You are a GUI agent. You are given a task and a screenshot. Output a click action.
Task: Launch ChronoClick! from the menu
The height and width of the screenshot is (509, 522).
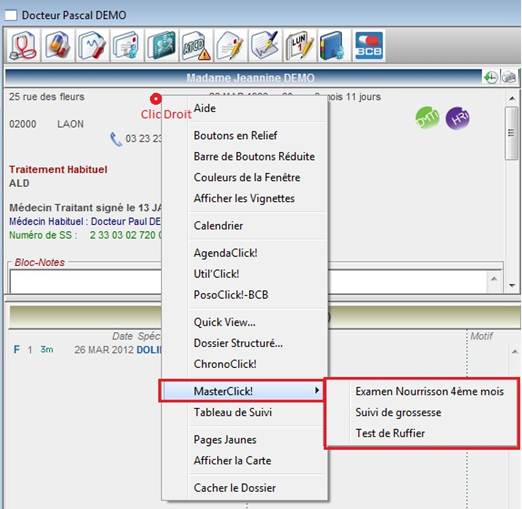pos(225,364)
